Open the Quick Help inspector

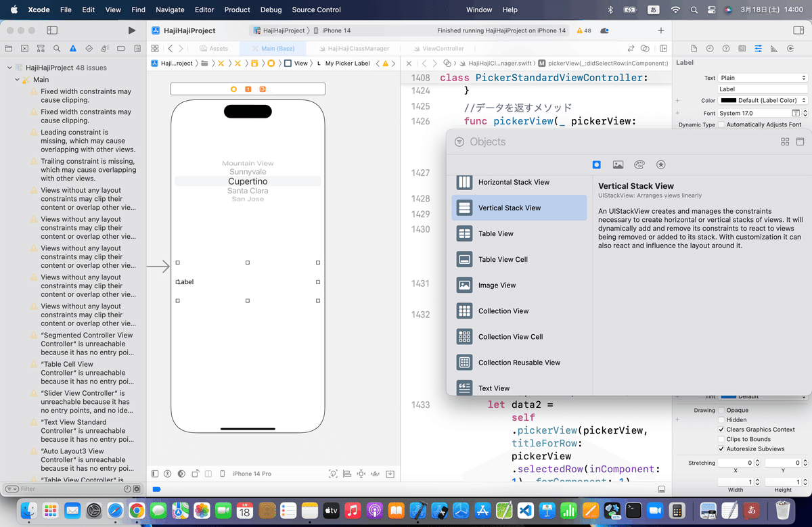coord(726,49)
